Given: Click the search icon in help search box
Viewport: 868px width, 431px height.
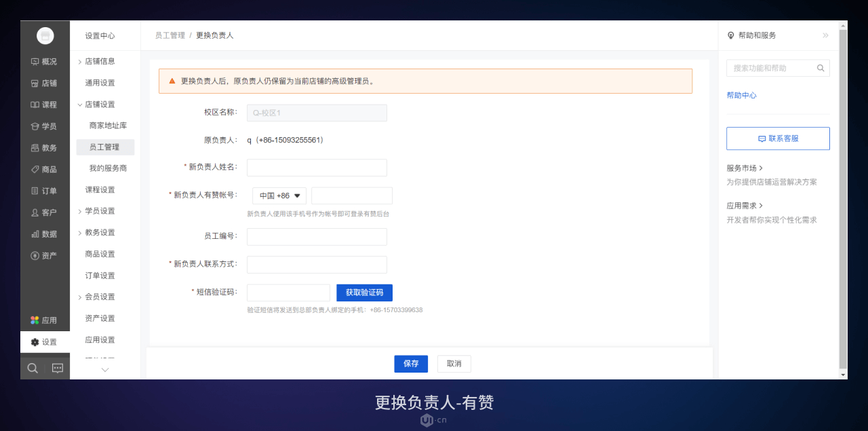Looking at the screenshot, I should (x=821, y=68).
